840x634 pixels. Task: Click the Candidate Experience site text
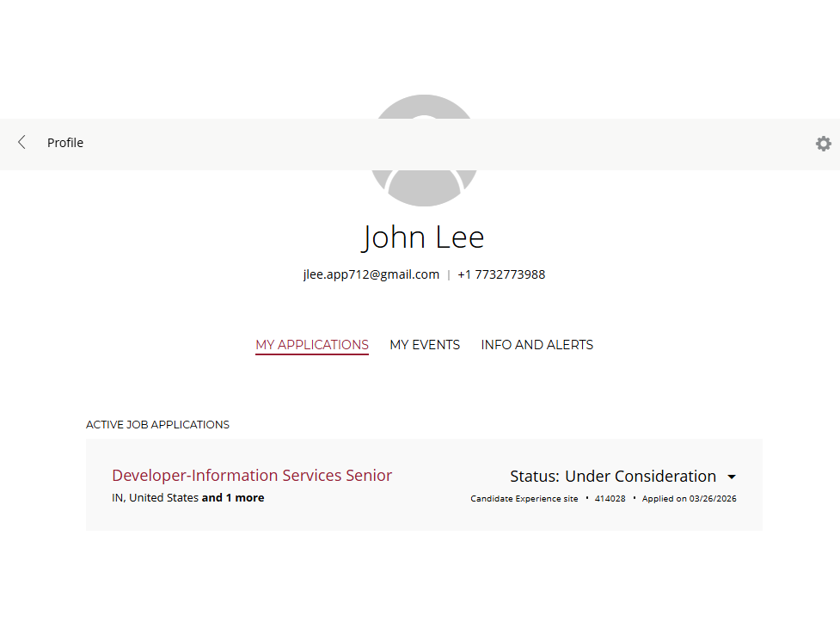click(x=524, y=499)
